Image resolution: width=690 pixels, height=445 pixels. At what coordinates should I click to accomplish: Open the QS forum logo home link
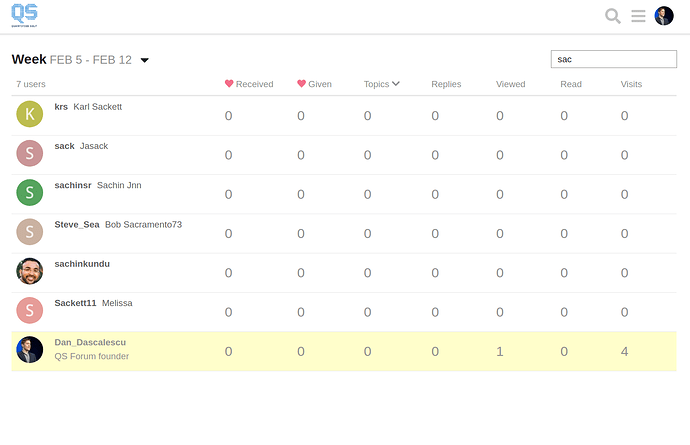(24, 15)
